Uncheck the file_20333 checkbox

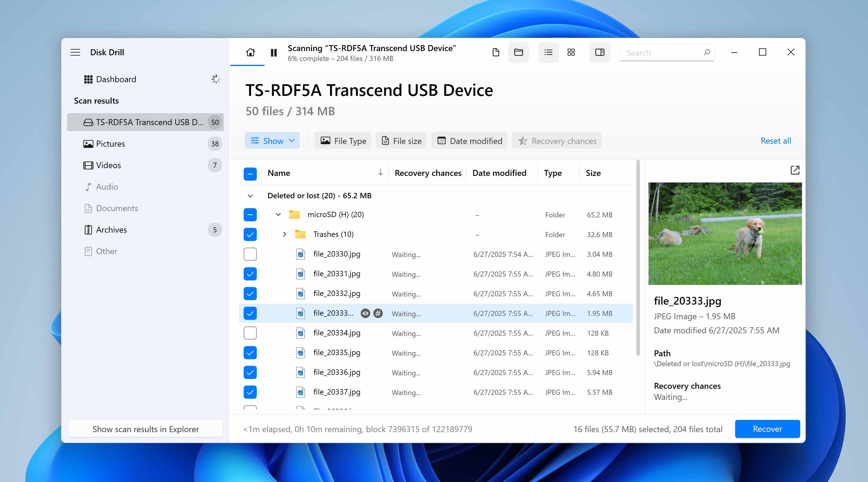point(250,313)
